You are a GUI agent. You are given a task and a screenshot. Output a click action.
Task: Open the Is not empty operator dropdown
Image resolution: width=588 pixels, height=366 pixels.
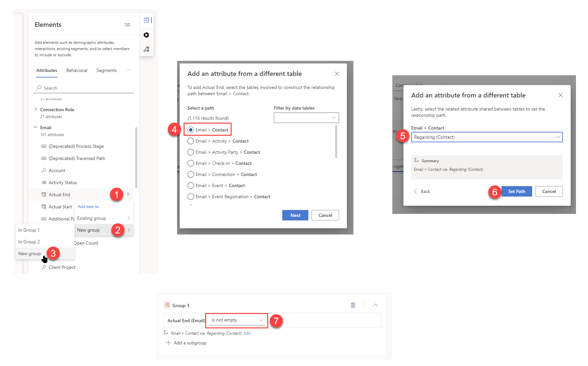tap(237, 320)
